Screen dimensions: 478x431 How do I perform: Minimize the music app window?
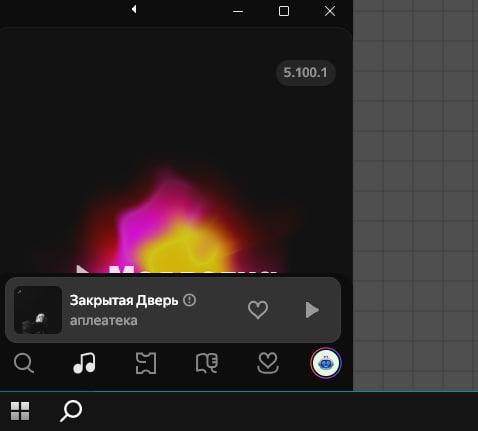click(x=238, y=11)
